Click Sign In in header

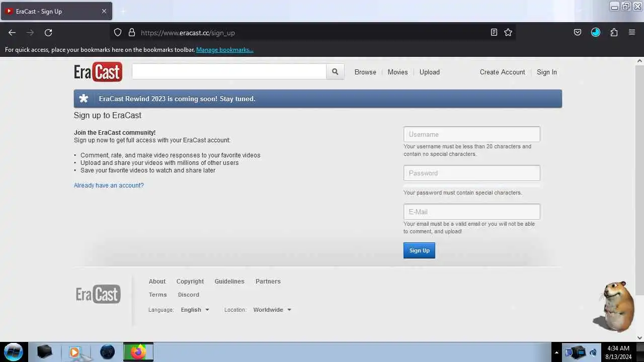click(x=547, y=72)
